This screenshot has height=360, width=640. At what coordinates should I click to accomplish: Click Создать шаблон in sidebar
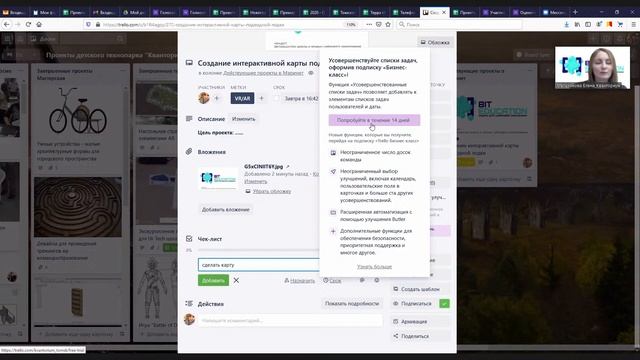[421, 289]
